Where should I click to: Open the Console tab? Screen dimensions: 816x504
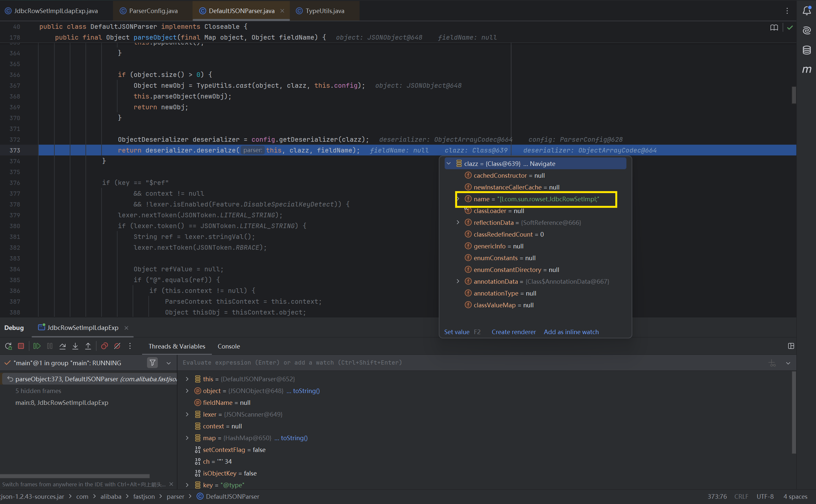229,346
